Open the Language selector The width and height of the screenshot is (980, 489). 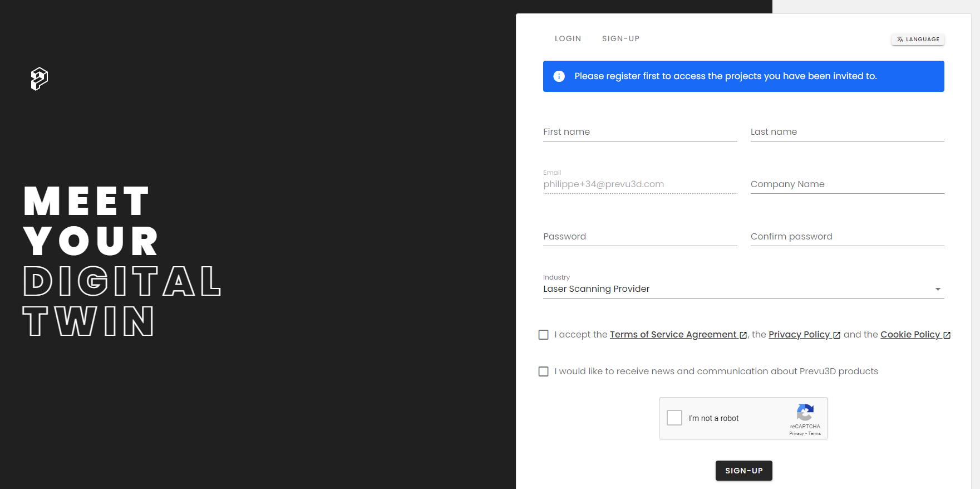pyautogui.click(x=918, y=40)
